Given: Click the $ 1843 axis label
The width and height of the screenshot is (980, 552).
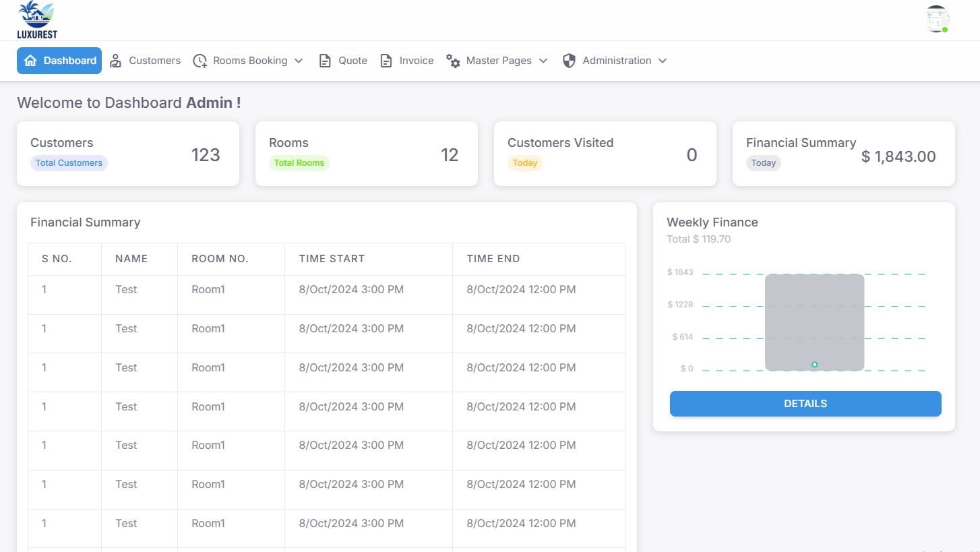Looking at the screenshot, I should pos(680,272).
